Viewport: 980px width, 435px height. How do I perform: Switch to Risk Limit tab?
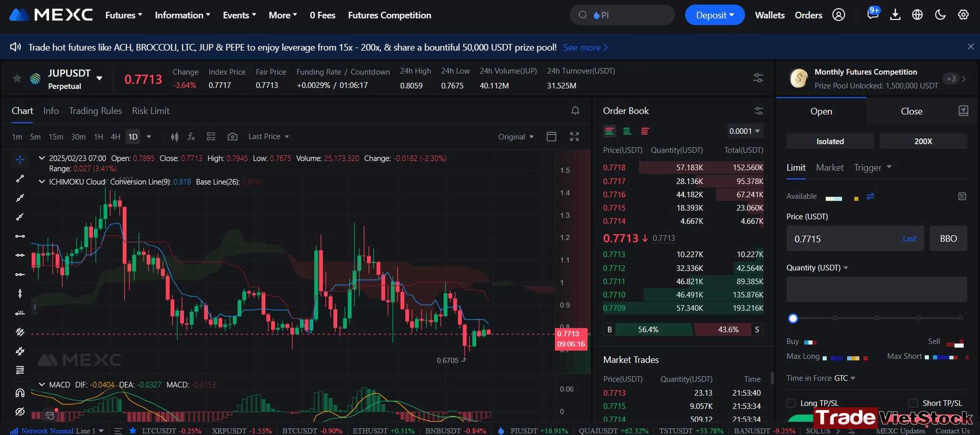click(151, 111)
